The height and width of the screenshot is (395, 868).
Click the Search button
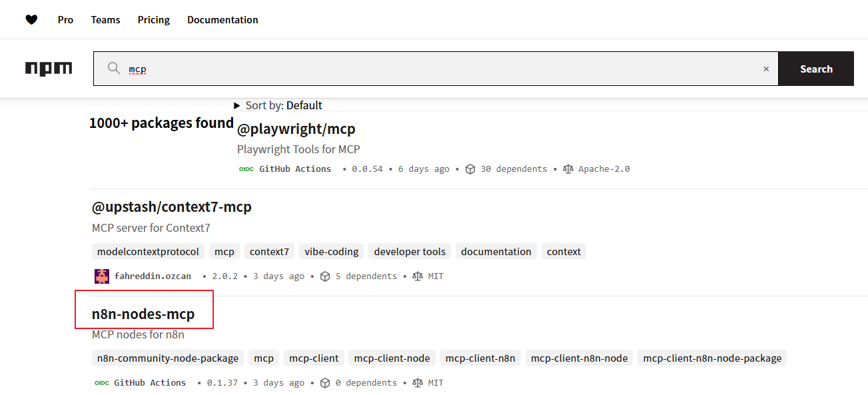pyautogui.click(x=816, y=69)
